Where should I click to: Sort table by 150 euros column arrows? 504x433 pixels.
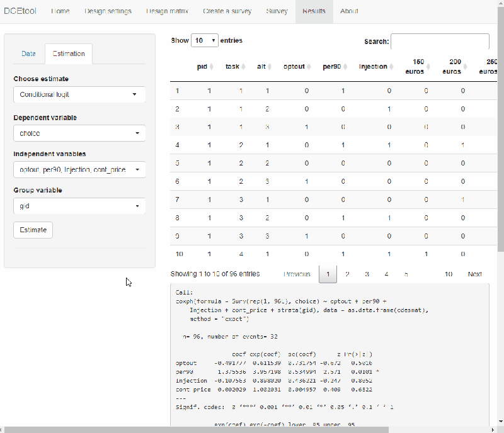click(x=428, y=67)
